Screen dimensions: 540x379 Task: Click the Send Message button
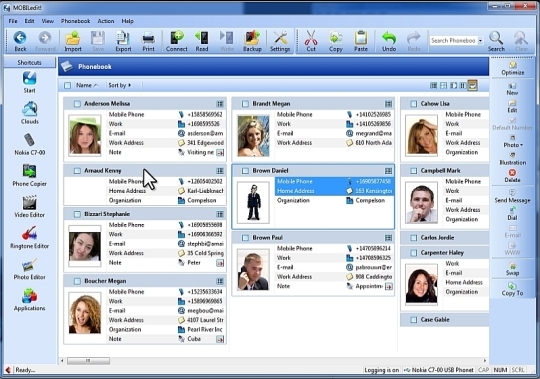[512, 196]
